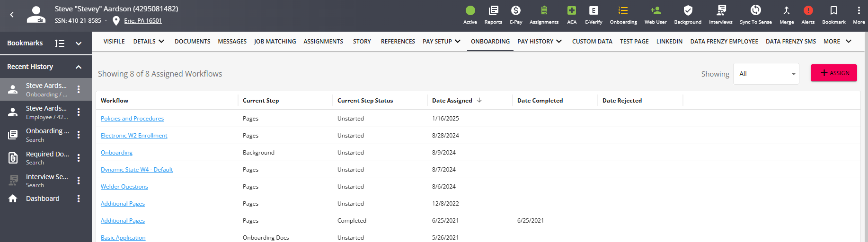868x242 pixels.
Task: Open the ACA icon
Action: 572,11
